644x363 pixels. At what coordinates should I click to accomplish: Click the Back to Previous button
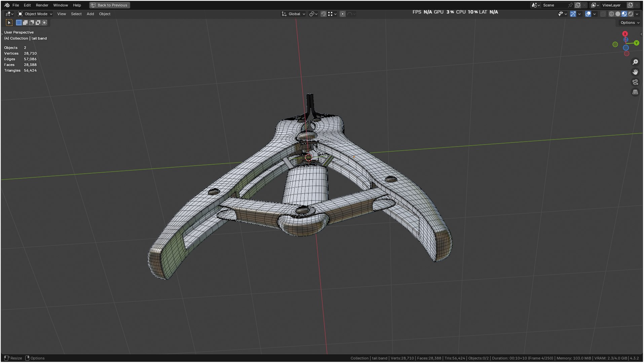pyautogui.click(x=110, y=5)
